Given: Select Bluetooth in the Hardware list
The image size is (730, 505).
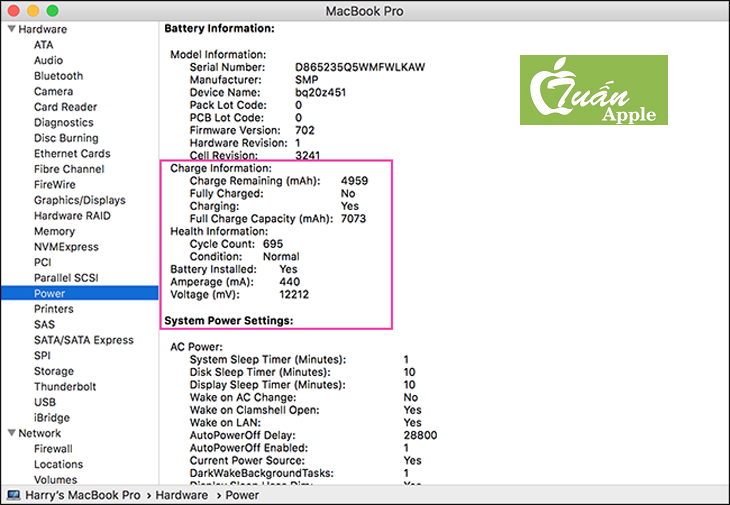Looking at the screenshot, I should [58, 76].
